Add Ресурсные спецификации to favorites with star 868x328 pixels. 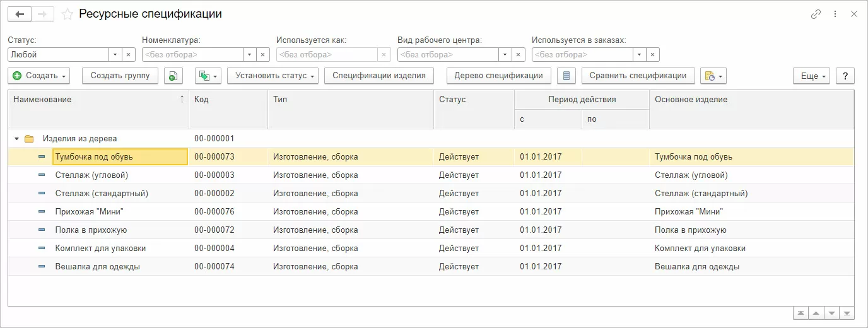(x=67, y=14)
